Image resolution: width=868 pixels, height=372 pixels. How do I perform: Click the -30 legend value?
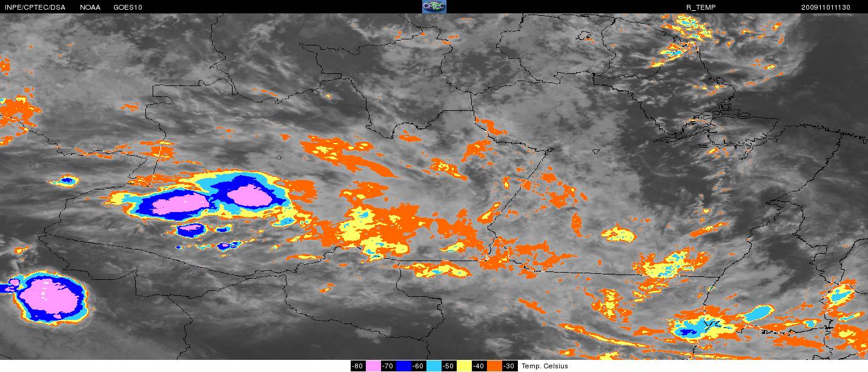(x=509, y=366)
